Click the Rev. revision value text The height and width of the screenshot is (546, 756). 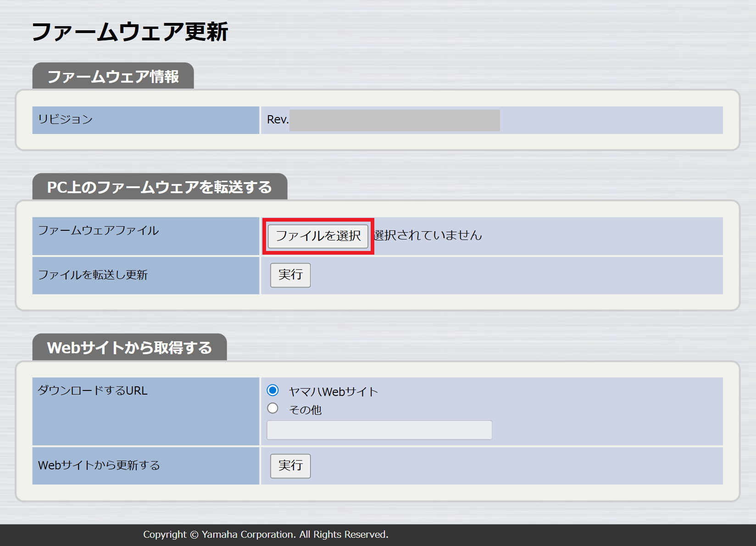[x=278, y=120]
